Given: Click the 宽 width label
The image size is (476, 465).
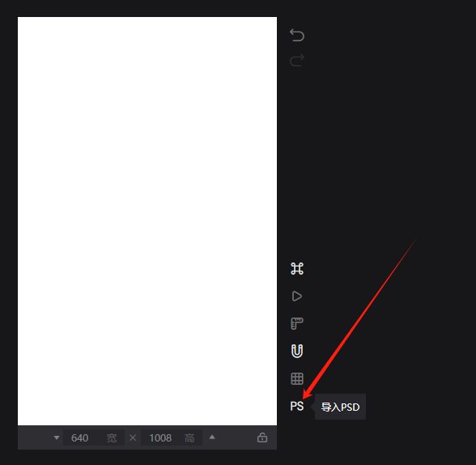Looking at the screenshot, I should 112,438.
